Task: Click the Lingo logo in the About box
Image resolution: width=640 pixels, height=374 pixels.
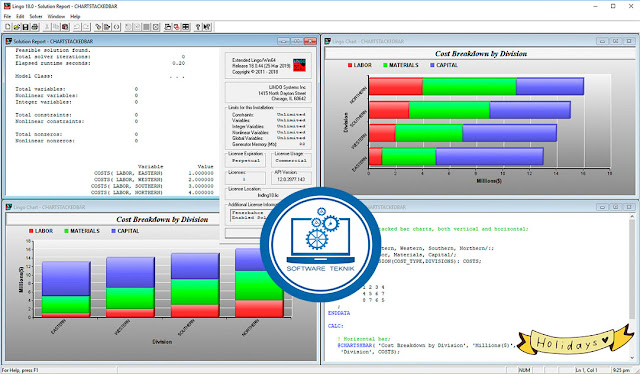Action: pyautogui.click(x=299, y=65)
